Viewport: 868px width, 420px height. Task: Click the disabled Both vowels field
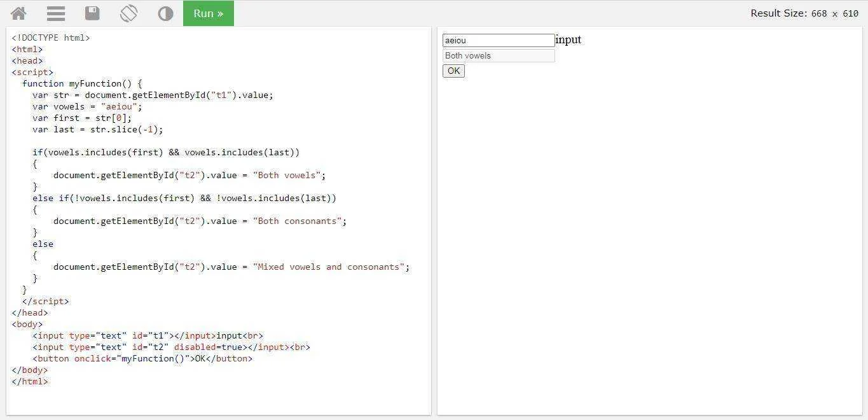[x=499, y=55]
